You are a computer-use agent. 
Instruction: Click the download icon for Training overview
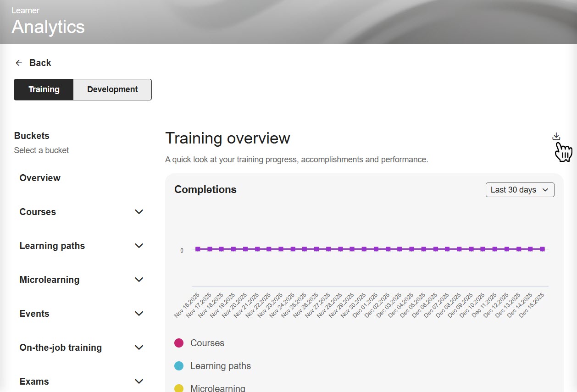(556, 137)
